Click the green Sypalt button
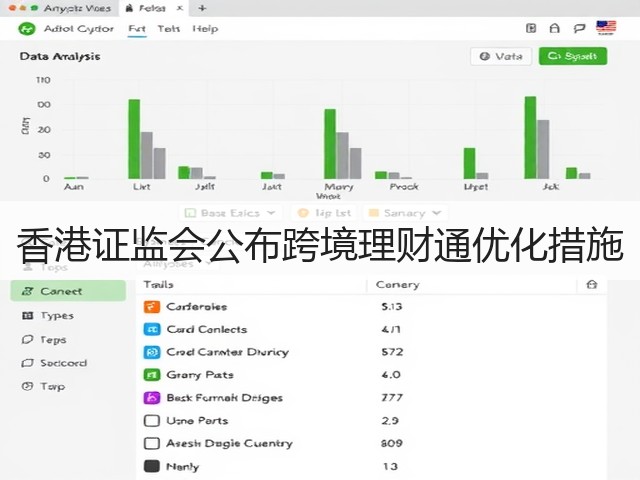 click(x=573, y=56)
